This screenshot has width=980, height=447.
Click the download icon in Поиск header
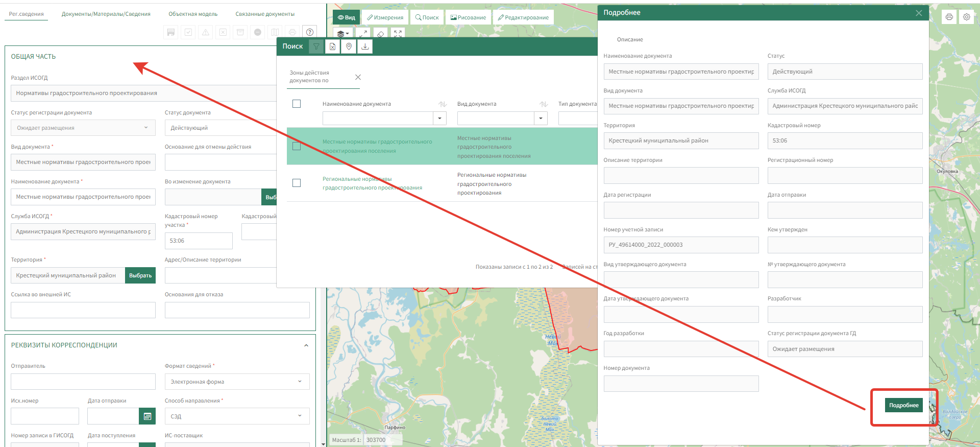click(365, 46)
